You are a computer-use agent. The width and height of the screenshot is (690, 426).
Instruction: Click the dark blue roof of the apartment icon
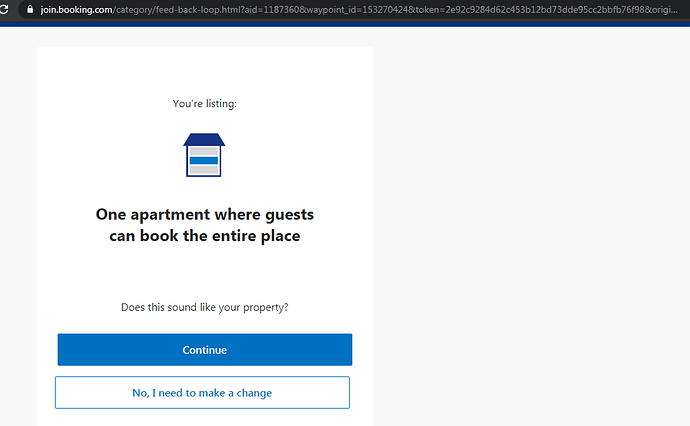[x=204, y=139]
